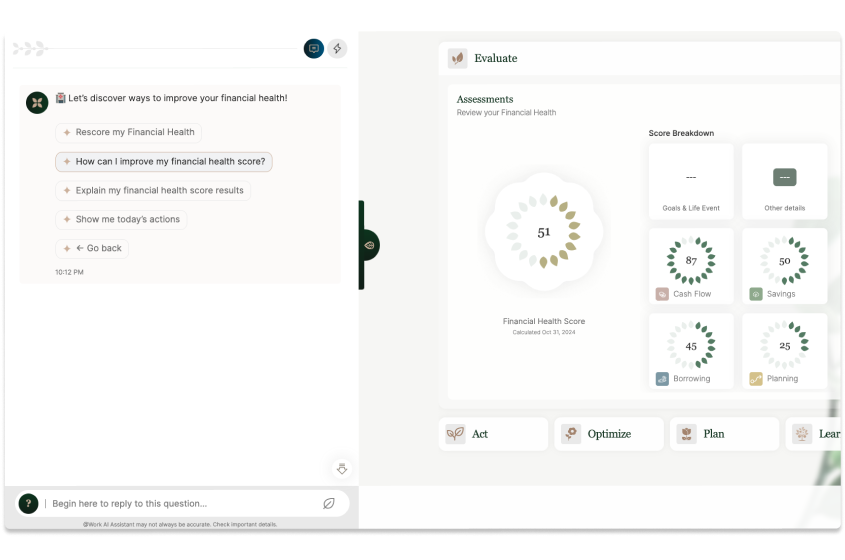Click the Act sprout icon

click(455, 434)
